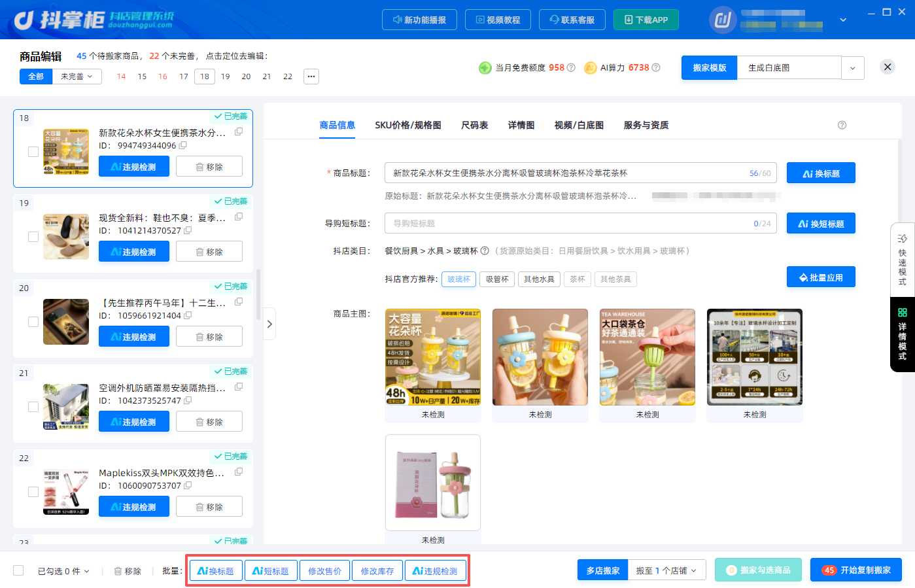Click the 多店搬家 button

point(602,570)
